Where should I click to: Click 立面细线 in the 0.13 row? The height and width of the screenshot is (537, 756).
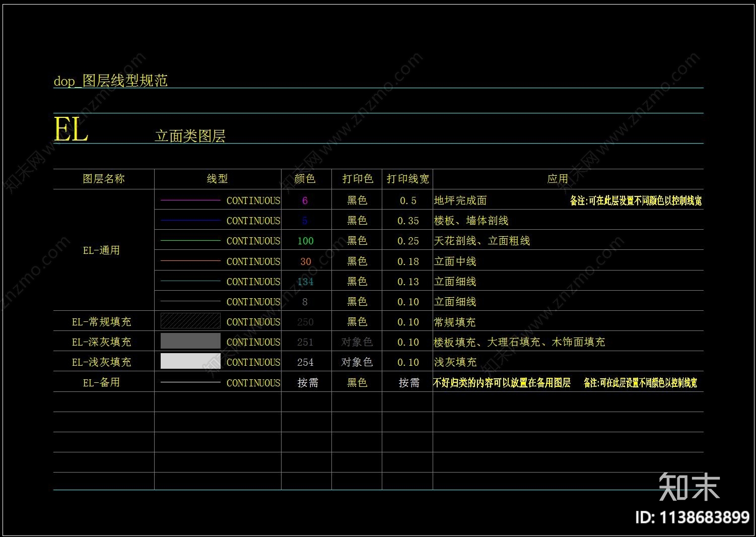pos(455,282)
